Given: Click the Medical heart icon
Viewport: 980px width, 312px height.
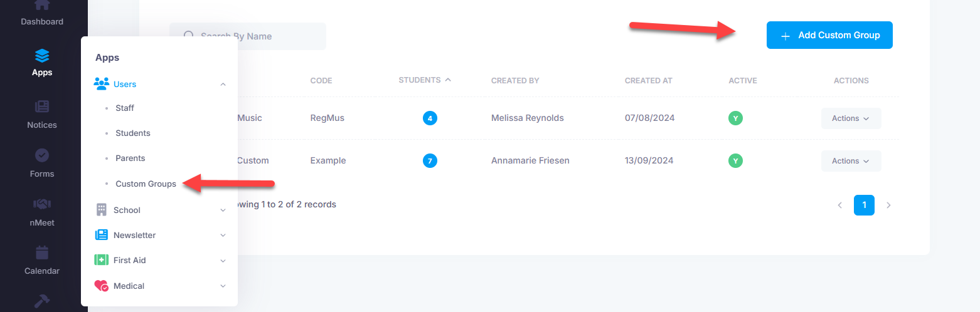Looking at the screenshot, I should (x=101, y=286).
